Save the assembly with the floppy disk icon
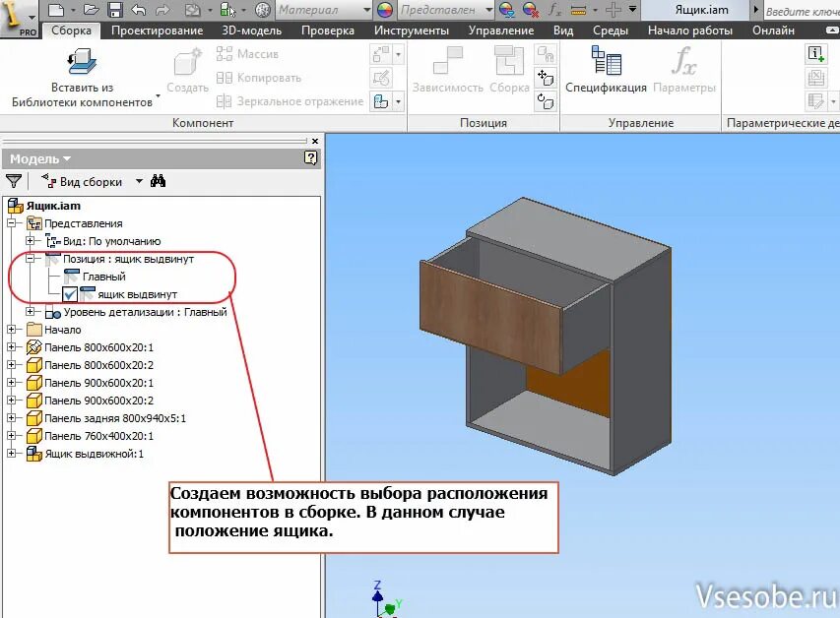The image size is (840, 618). tap(115, 10)
